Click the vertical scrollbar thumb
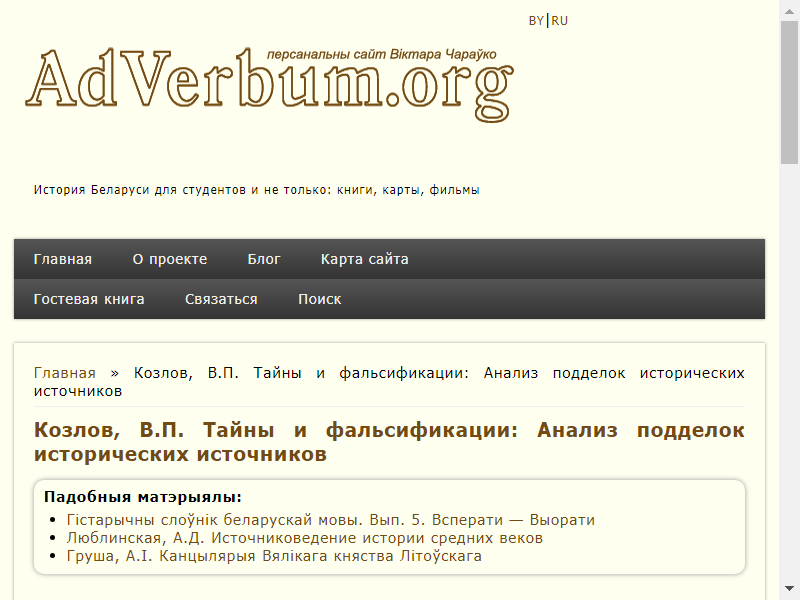 tap(790, 90)
